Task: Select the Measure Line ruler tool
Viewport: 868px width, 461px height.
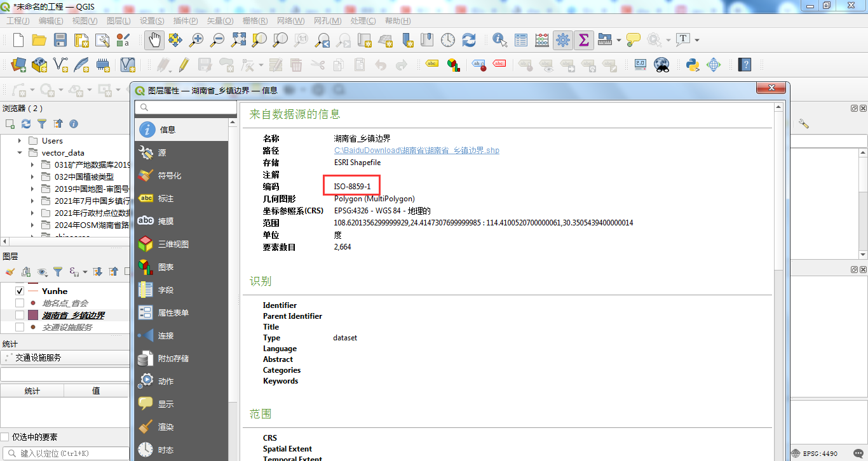Action: pyautogui.click(x=605, y=40)
